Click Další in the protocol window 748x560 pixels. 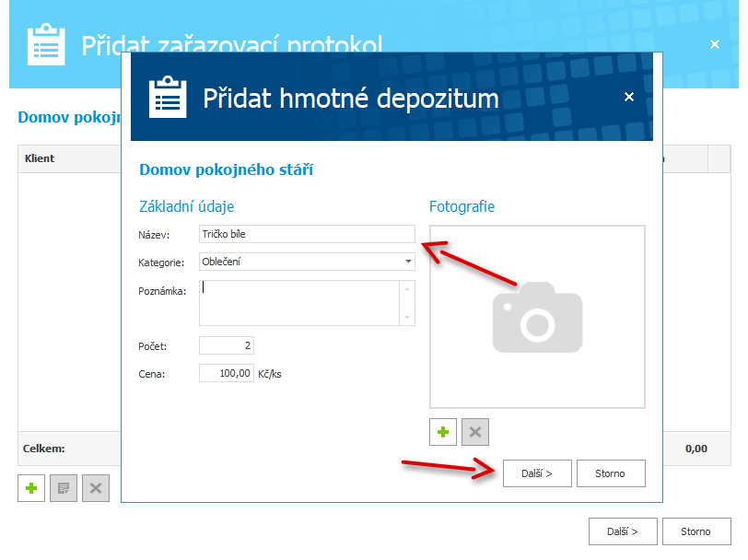click(623, 531)
